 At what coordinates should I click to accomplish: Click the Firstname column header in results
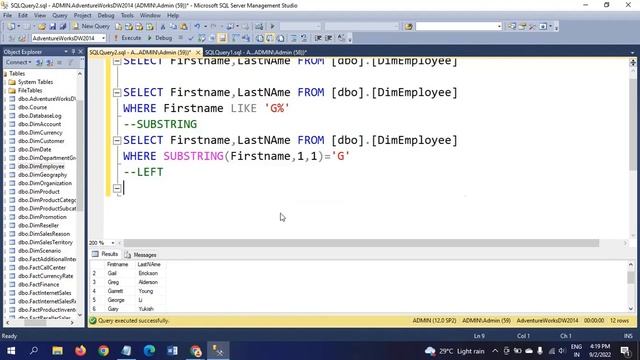click(120, 264)
